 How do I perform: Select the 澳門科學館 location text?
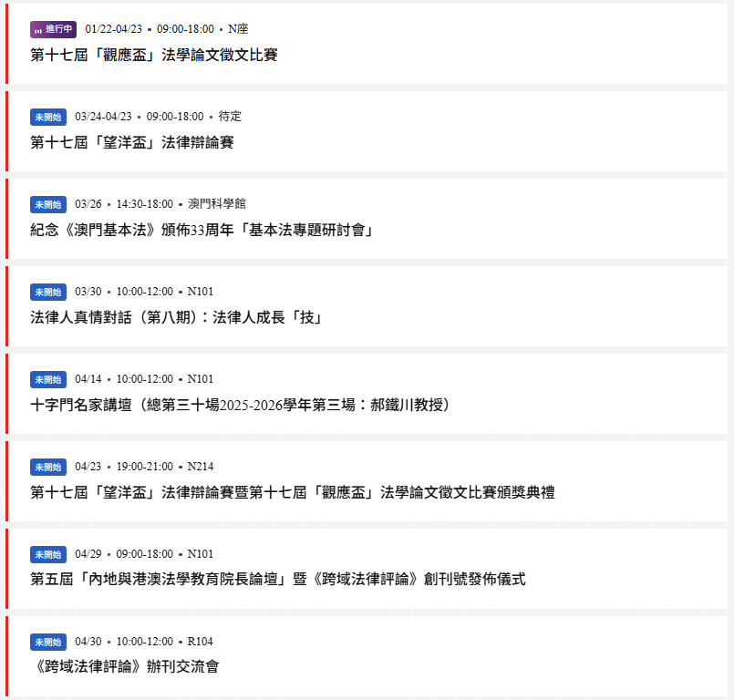click(x=217, y=204)
